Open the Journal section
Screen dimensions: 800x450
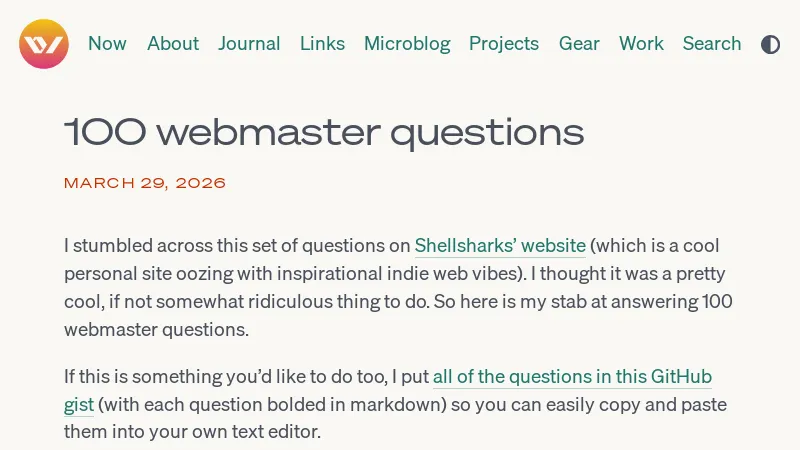tap(249, 44)
